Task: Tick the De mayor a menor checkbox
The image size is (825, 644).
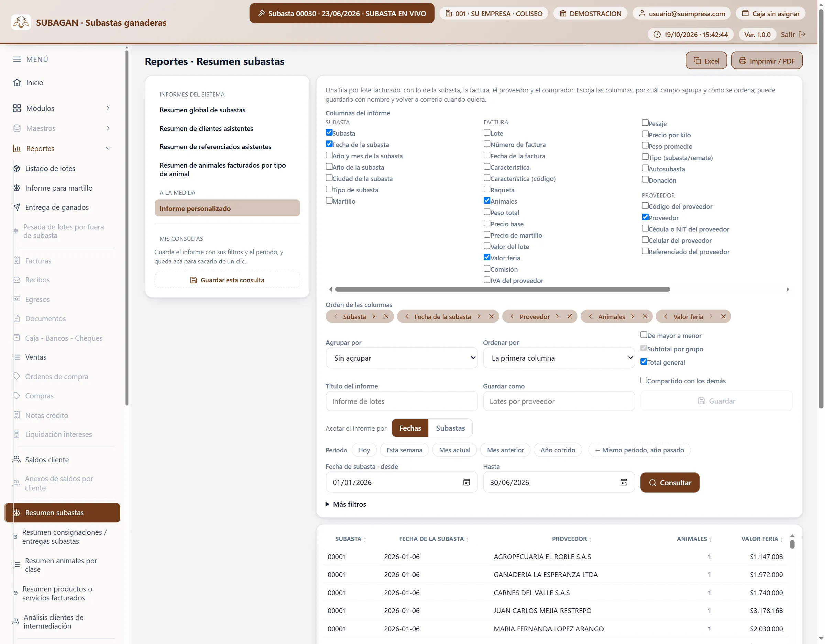Action: pos(644,335)
